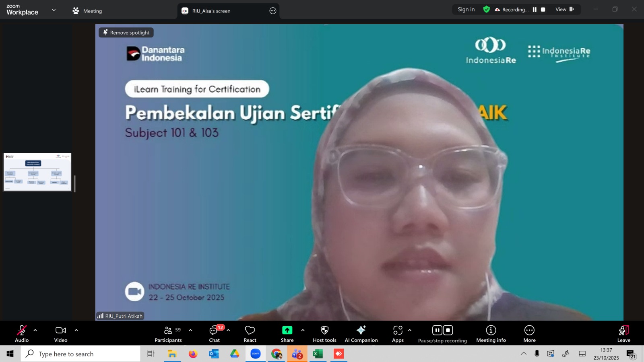
Task: Select the shared screen slide thumbnail
Action: click(x=37, y=172)
